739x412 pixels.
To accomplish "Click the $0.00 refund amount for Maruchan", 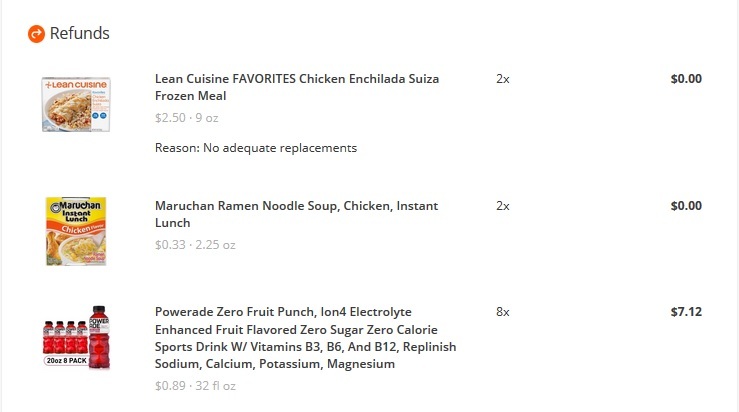I will [686, 206].
